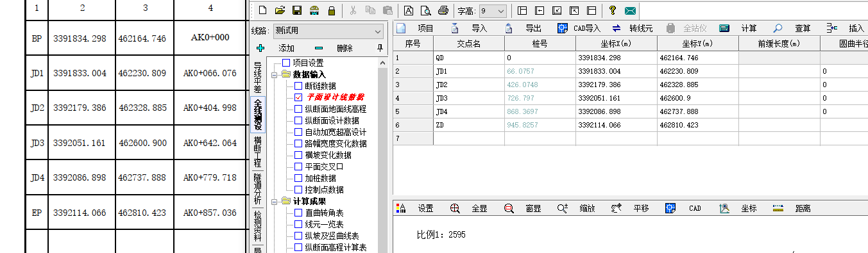Click empty 交点名 cell in row 7
868x253 pixels.
coord(469,138)
